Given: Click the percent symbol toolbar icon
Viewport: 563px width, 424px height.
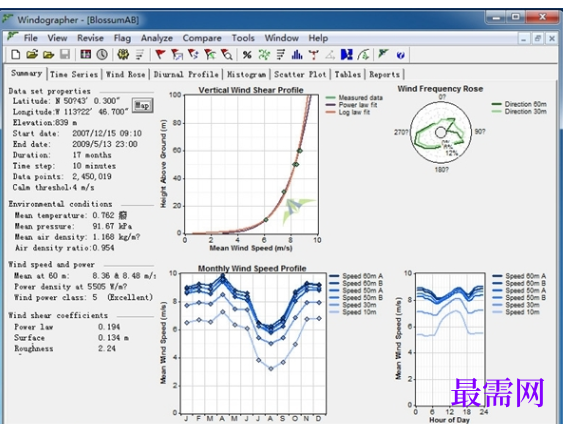Looking at the screenshot, I should (247, 55).
